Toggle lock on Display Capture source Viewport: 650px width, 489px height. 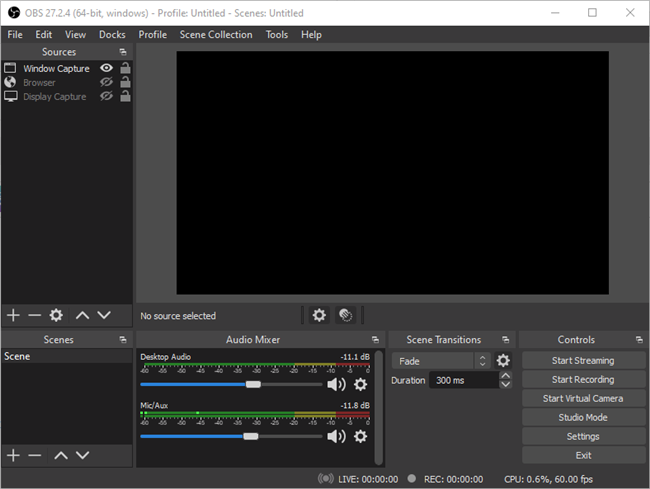tap(125, 97)
